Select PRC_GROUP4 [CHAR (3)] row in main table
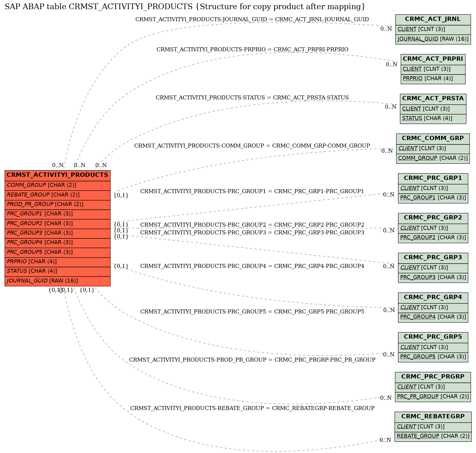476x453 pixels. (58, 243)
